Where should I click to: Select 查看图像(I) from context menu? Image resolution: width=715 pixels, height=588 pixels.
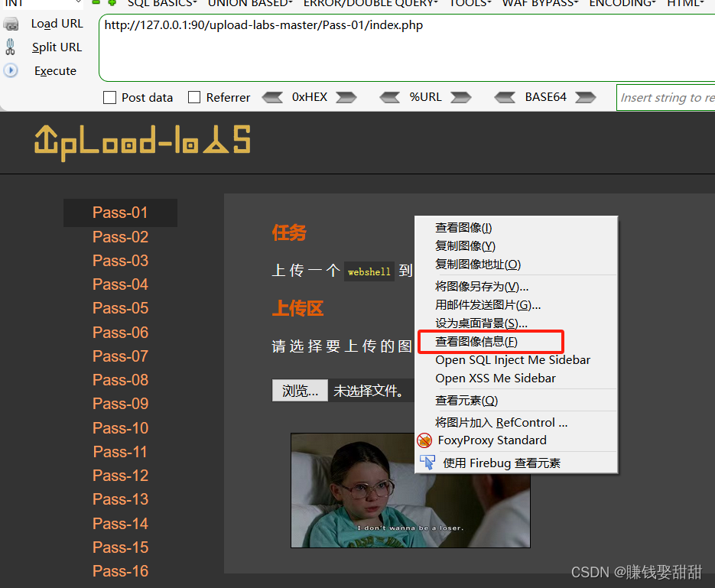516,227
